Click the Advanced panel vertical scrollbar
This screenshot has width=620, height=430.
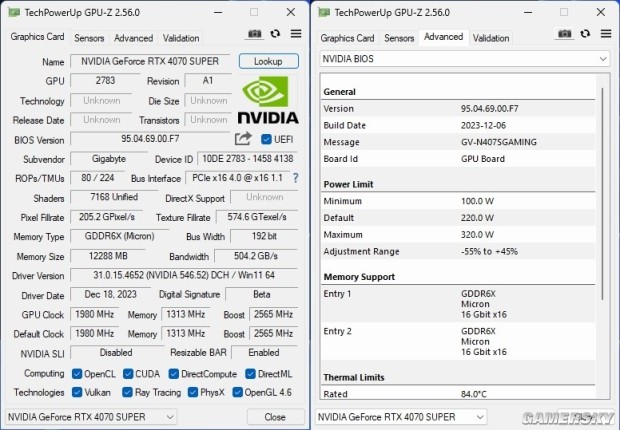pyautogui.click(x=603, y=194)
